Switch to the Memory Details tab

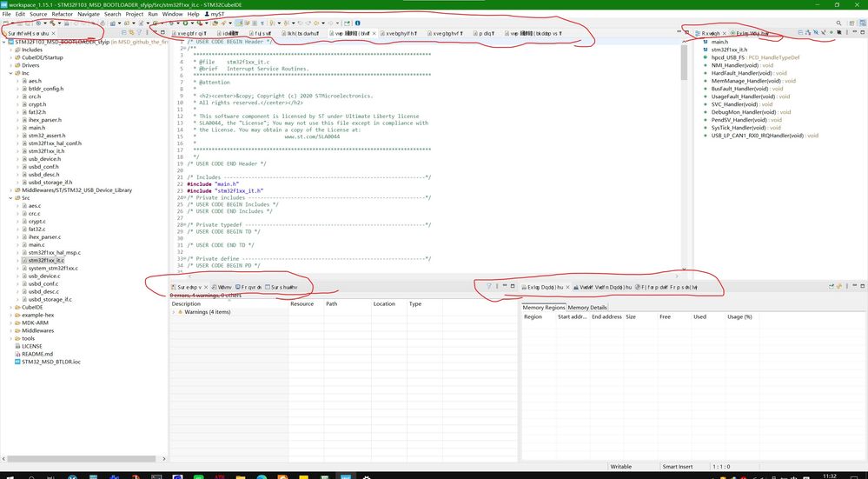point(587,308)
